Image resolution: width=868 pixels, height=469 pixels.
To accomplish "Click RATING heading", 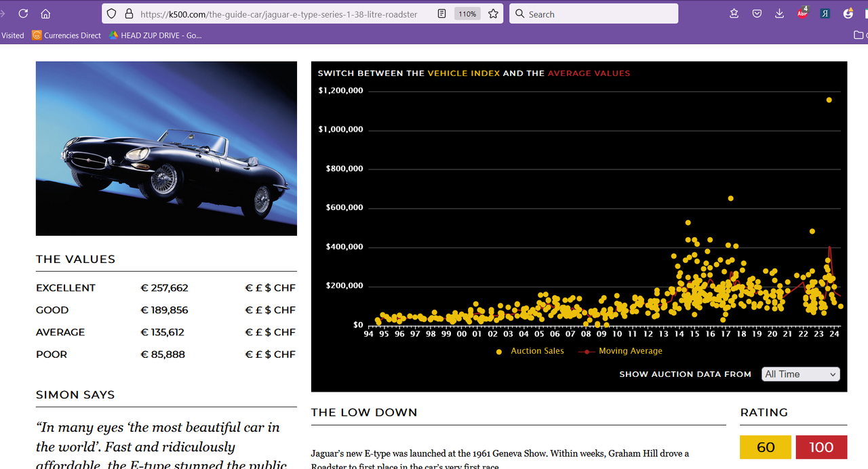I will tap(764, 413).
